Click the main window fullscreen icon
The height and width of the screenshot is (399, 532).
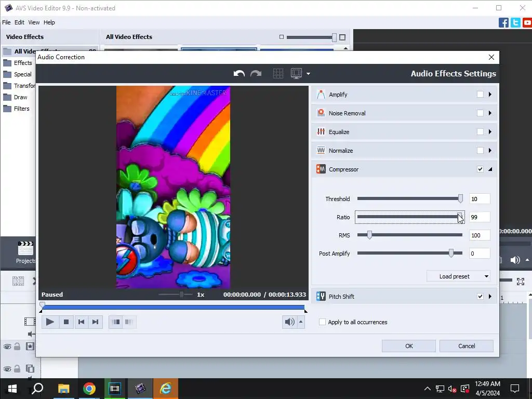pyautogui.click(x=521, y=281)
